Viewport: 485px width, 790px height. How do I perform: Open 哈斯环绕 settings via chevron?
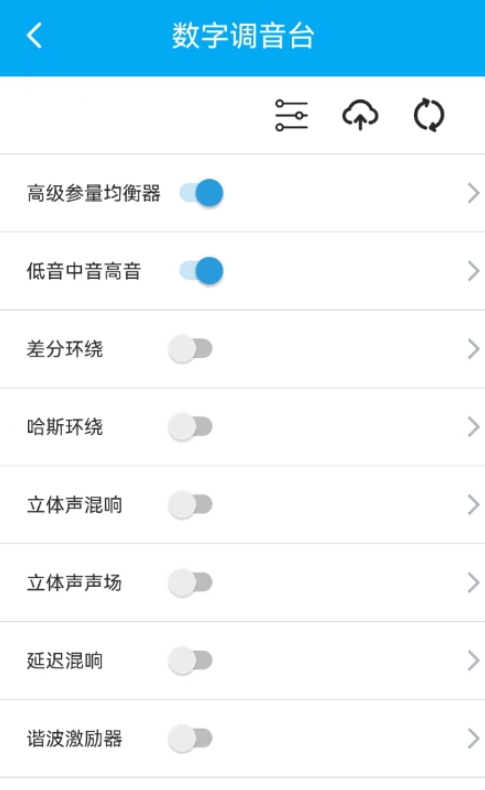(473, 427)
